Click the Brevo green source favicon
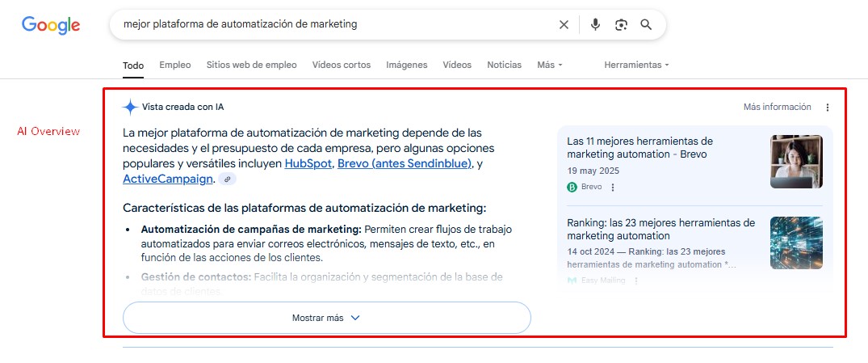Image resolution: width=868 pixels, height=363 pixels. [572, 188]
